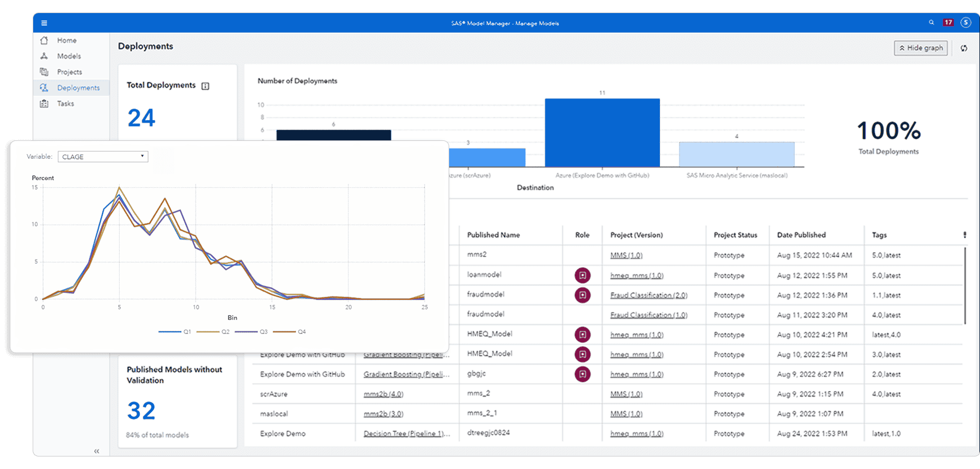The width and height of the screenshot is (980, 469).
Task: Hide the graph with Hide graph button
Action: coord(921,48)
